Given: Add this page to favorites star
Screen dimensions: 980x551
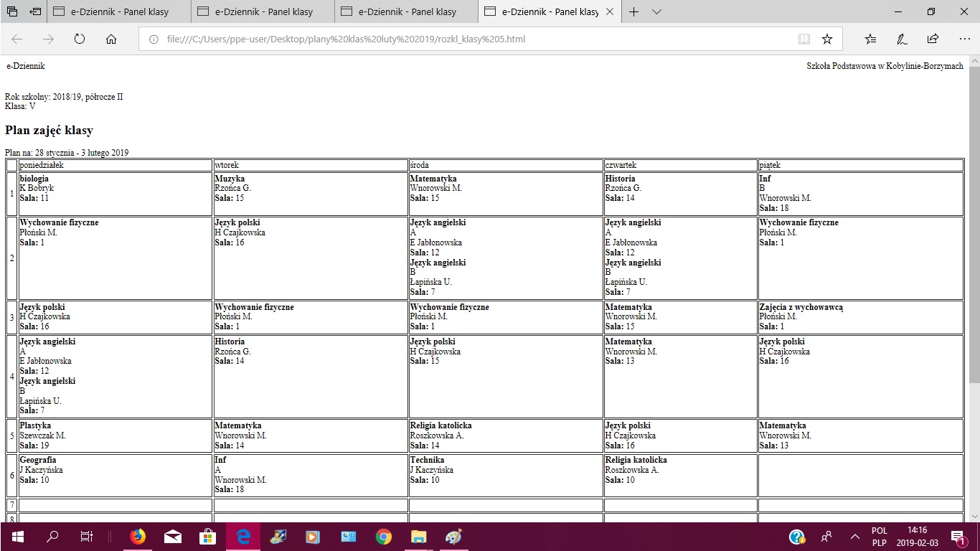Looking at the screenshot, I should [x=826, y=39].
